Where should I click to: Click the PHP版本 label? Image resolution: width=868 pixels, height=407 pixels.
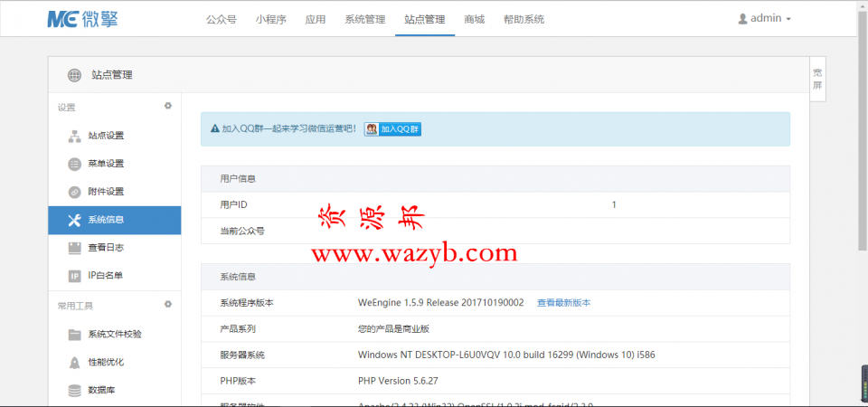[x=238, y=381]
